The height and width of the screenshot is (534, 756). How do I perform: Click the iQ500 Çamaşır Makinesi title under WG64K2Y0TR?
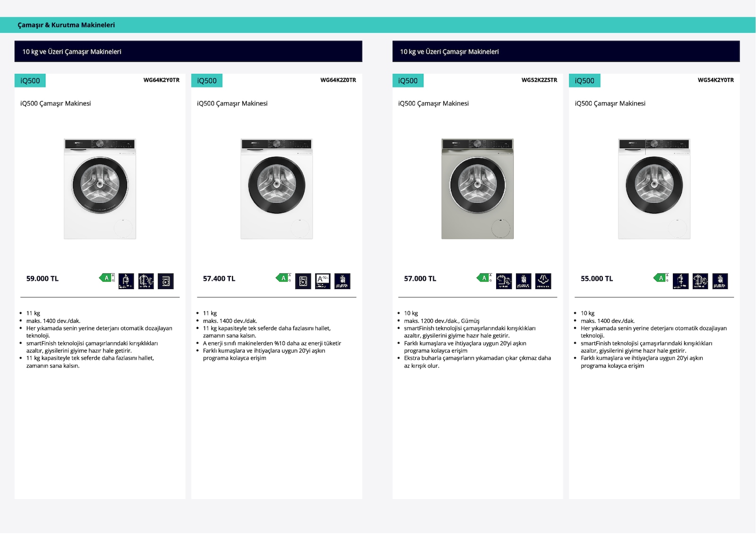(x=56, y=103)
